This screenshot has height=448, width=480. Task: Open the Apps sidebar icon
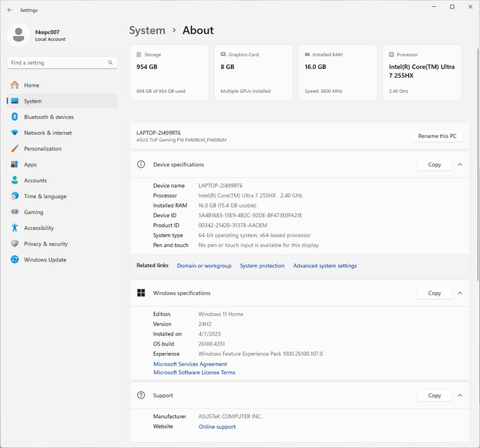coord(15,165)
